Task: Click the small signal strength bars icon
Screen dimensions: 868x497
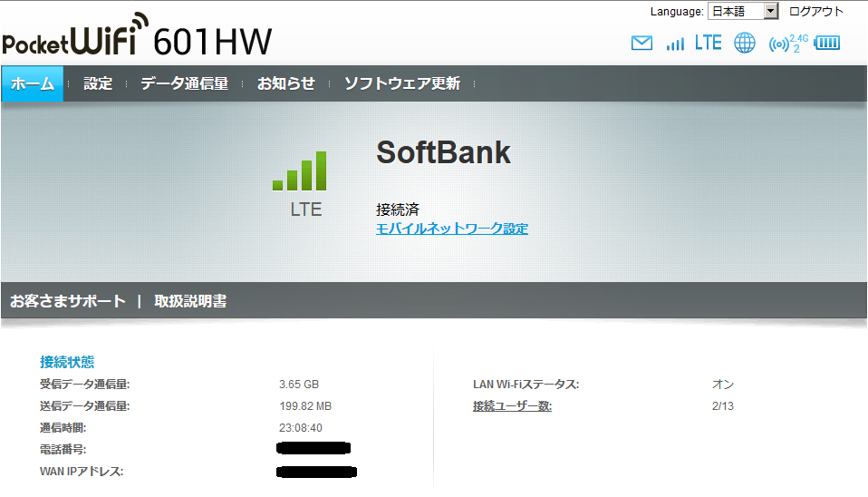Action: tap(675, 44)
